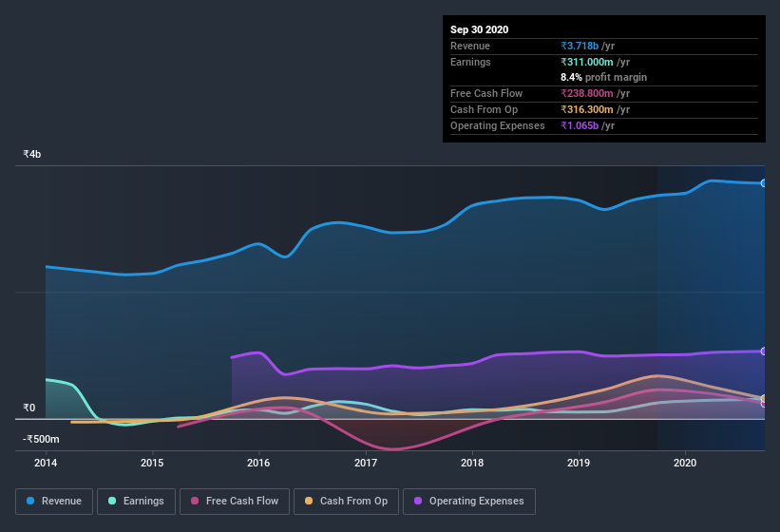780x532 pixels.
Task: Click the 2020 x-axis label
Action: point(685,463)
